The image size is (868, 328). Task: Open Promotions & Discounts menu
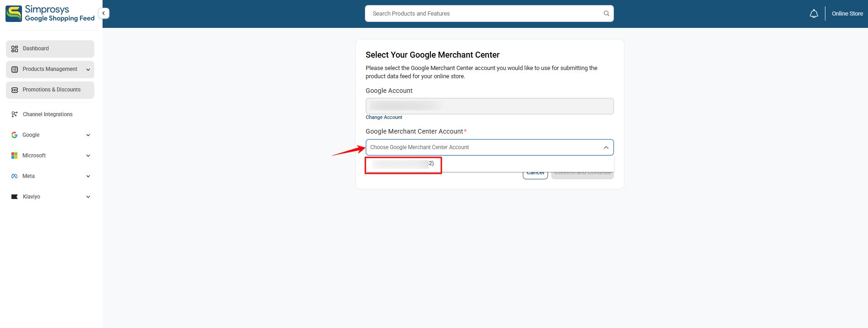click(x=50, y=90)
